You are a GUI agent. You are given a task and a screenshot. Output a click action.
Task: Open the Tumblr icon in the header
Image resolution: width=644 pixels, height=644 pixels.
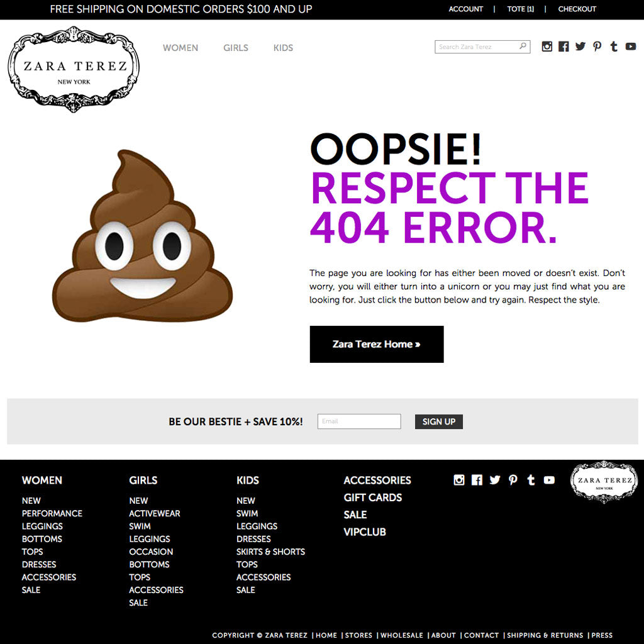[x=614, y=47]
